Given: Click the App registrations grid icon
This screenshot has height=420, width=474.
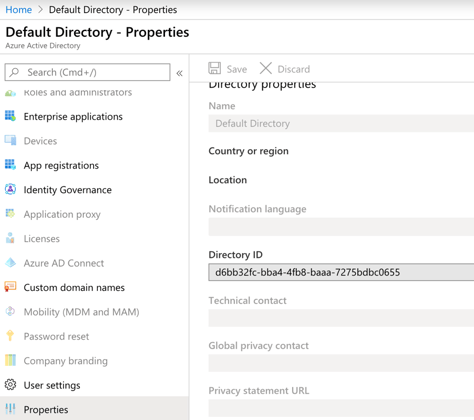Looking at the screenshot, I should [x=10, y=165].
